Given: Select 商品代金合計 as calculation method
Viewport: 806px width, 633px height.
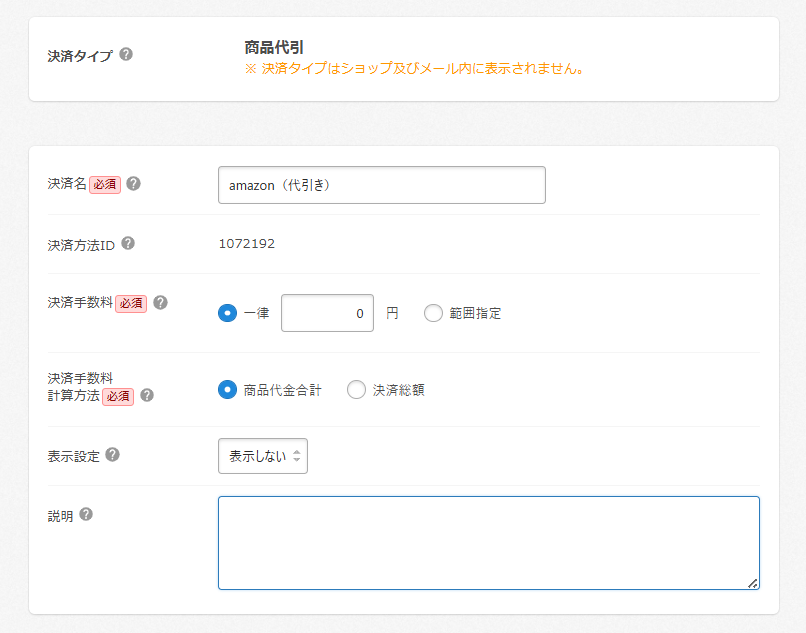Looking at the screenshot, I should pyautogui.click(x=228, y=390).
